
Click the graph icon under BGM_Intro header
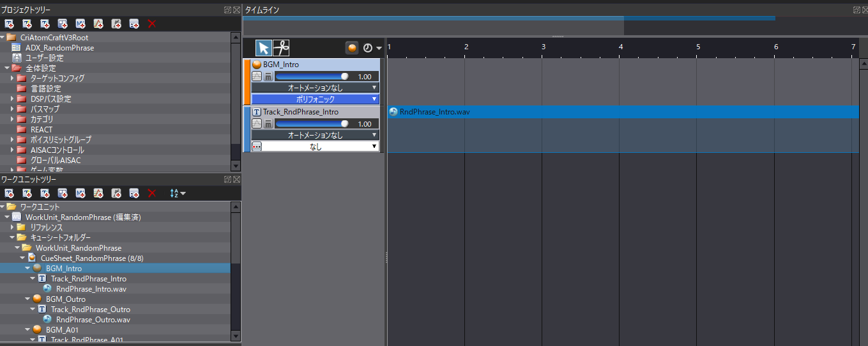pyautogui.click(x=257, y=76)
